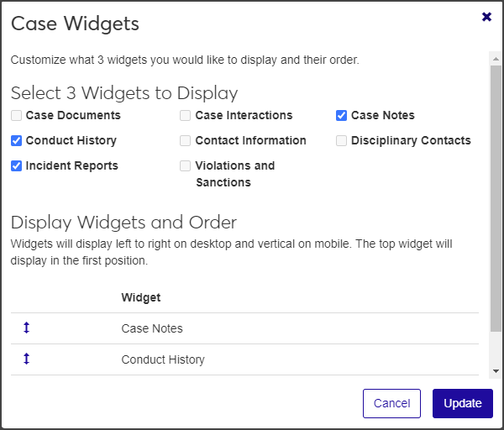Click the scrollbar up arrow
This screenshot has width=504, height=430.
point(496,58)
